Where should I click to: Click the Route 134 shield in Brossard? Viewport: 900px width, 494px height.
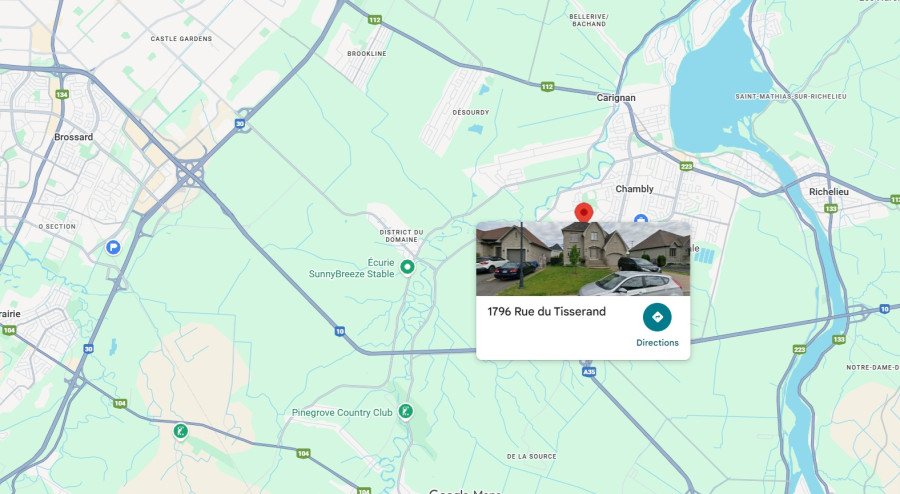pyautogui.click(x=62, y=94)
